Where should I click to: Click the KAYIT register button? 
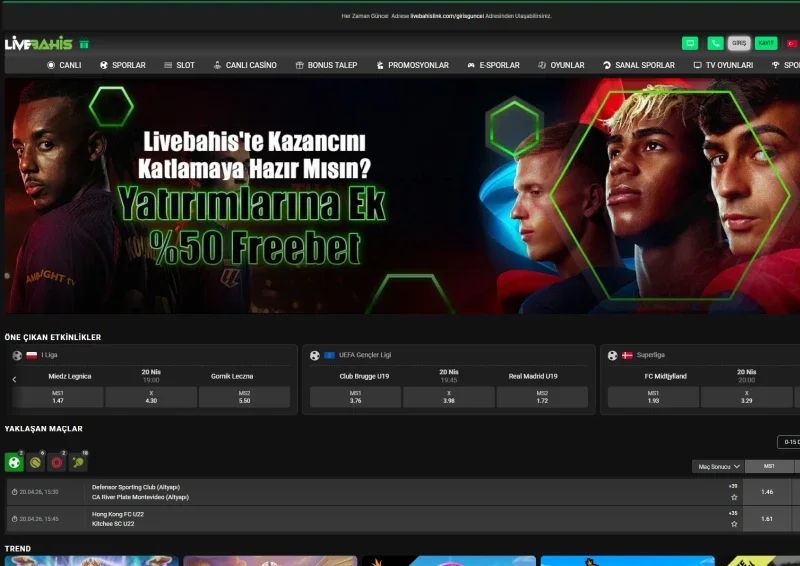(766, 43)
